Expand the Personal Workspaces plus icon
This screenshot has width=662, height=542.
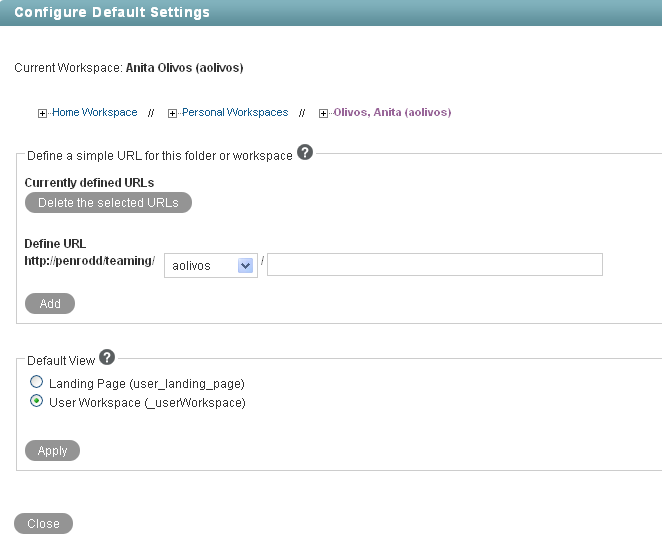[x=173, y=114]
